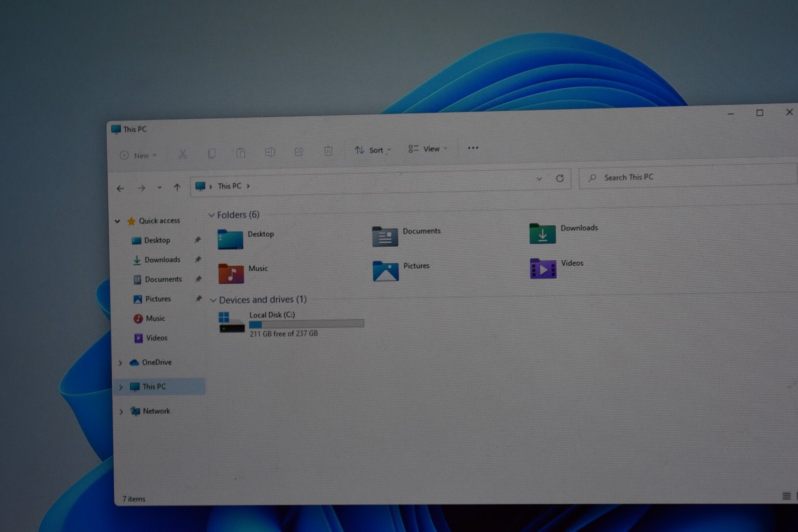The width and height of the screenshot is (798, 532).
Task: Click the Cut scissors icon in toolbar
Action: click(183, 154)
